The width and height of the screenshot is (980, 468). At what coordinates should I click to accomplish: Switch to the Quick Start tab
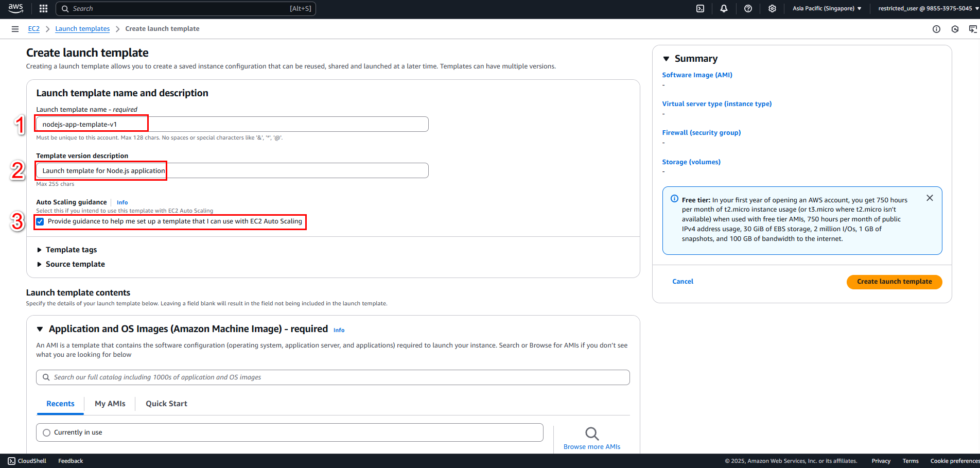coord(166,404)
